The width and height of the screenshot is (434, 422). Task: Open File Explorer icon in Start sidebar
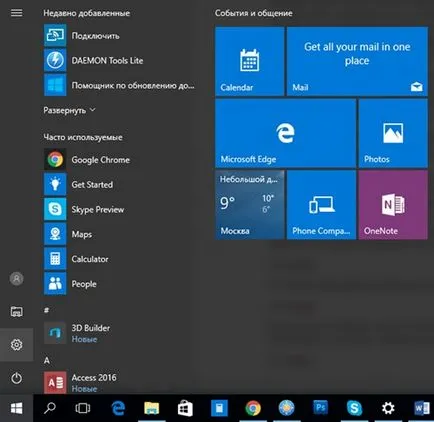16,311
